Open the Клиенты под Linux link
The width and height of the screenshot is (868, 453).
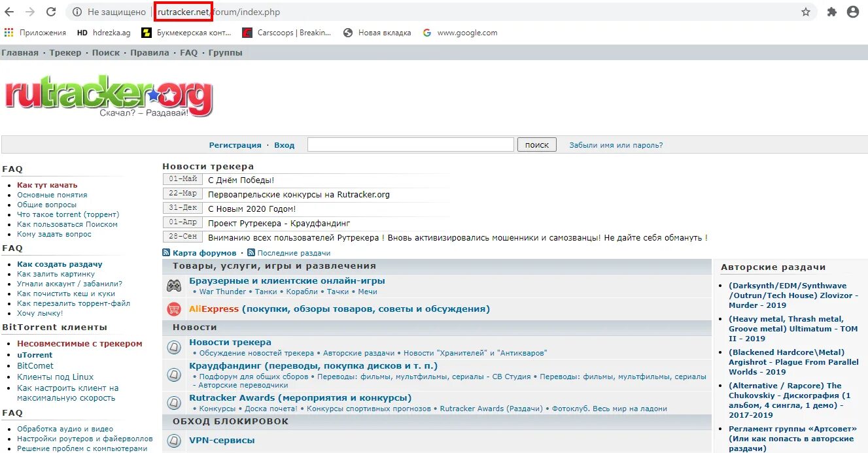55,377
